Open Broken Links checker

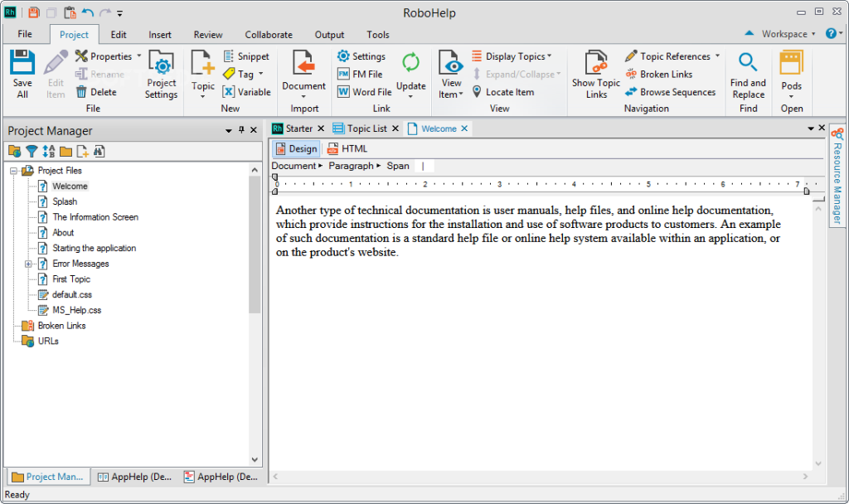click(665, 74)
